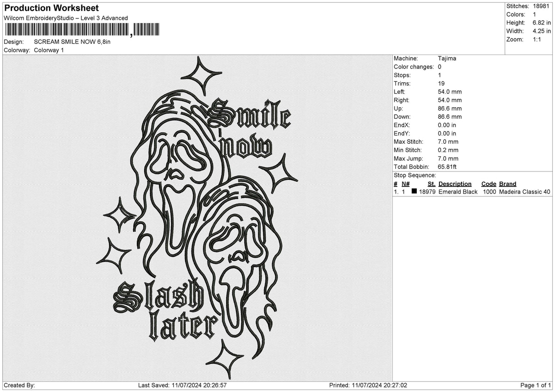Click the "Code" column header
This screenshot has width=555, height=392.
(488, 184)
